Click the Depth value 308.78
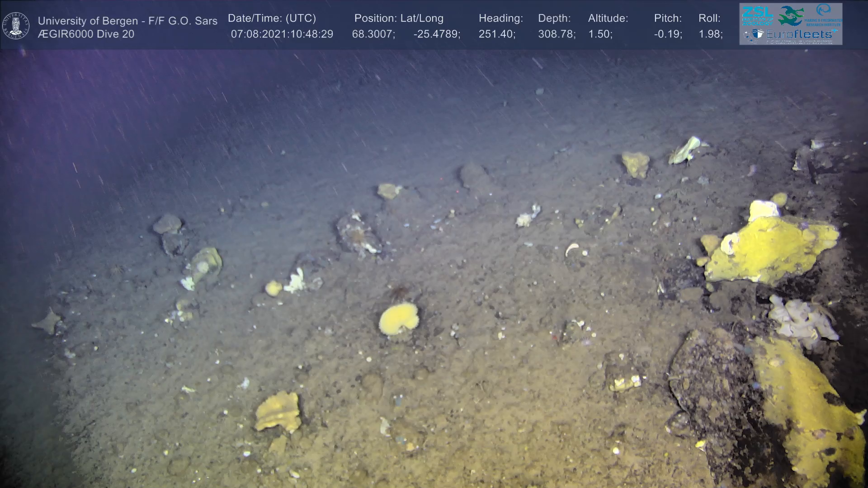The height and width of the screenshot is (488, 868). (557, 34)
